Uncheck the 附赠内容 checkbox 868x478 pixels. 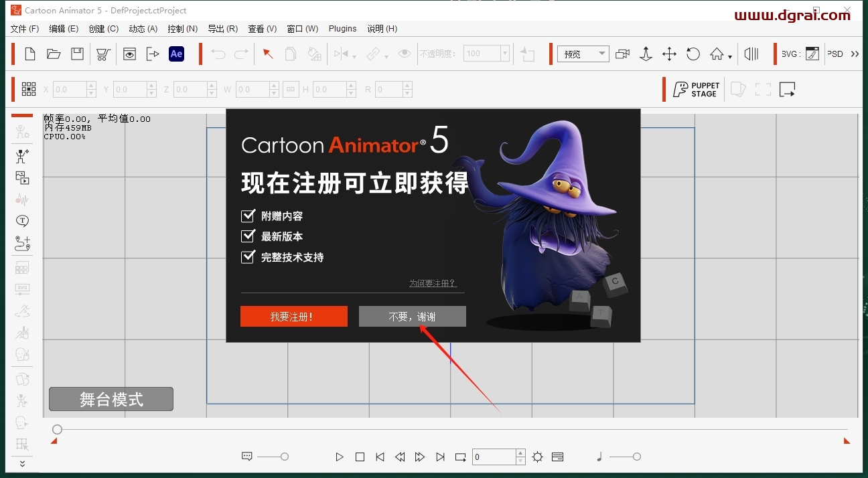[248, 216]
